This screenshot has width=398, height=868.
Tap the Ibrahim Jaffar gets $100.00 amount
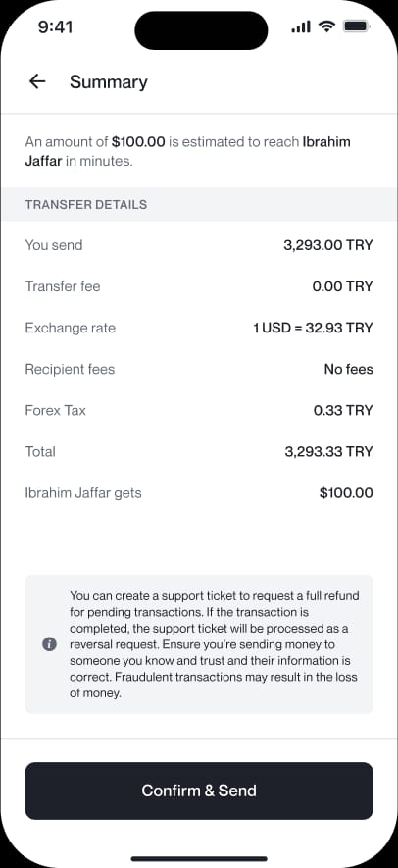[x=346, y=493]
